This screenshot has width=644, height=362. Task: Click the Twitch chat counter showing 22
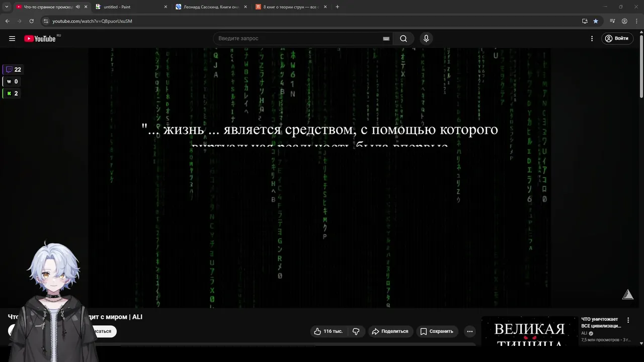point(14,70)
